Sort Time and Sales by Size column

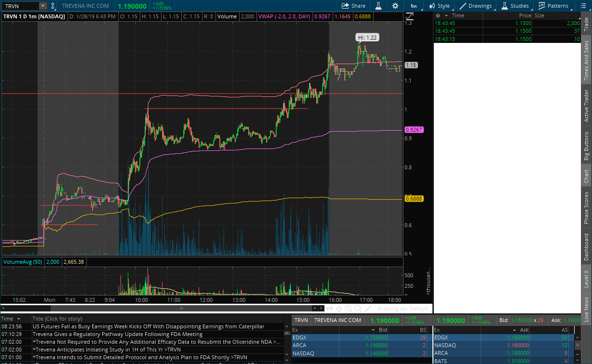click(x=538, y=16)
